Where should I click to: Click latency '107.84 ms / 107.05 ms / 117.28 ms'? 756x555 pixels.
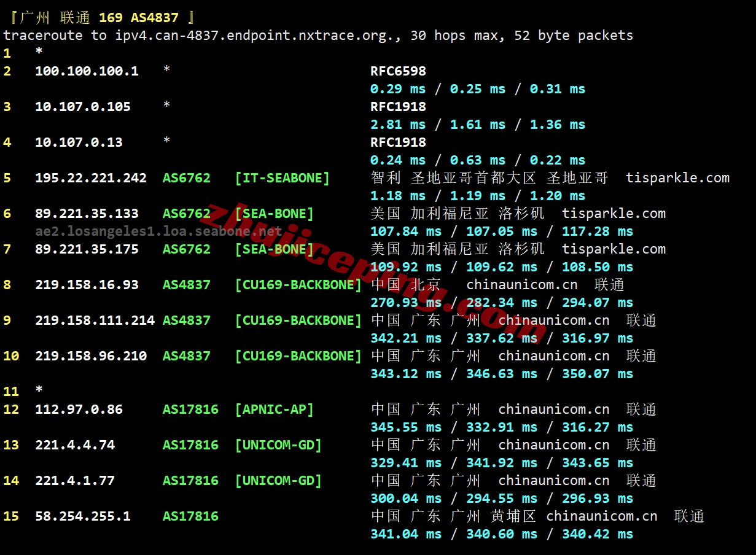[x=502, y=231]
